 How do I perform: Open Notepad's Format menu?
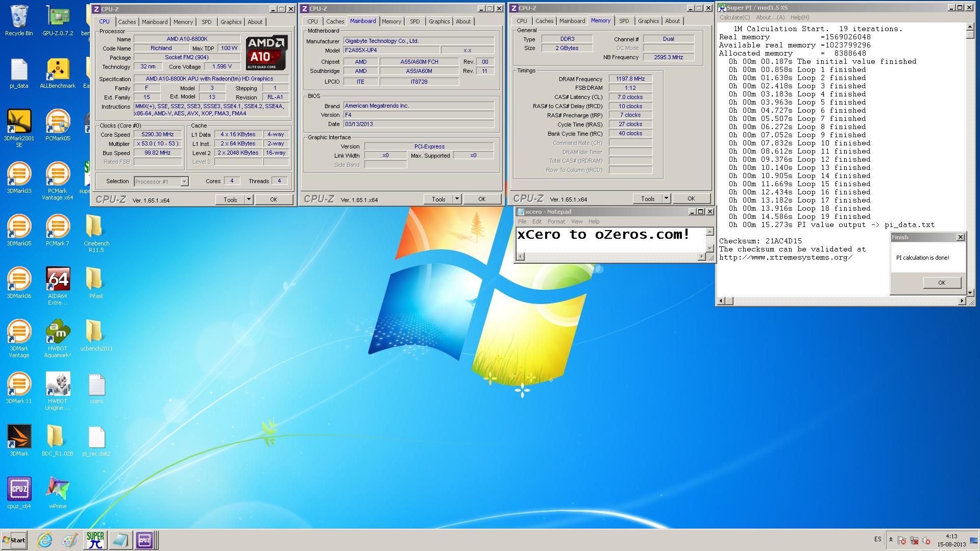[x=556, y=221]
